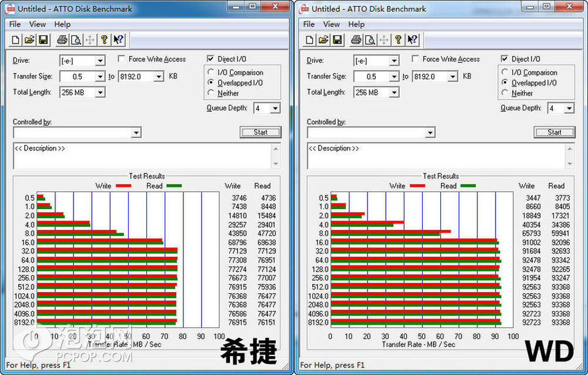Click the Print icon in left (希捷) window
Viewport: 588px width, 375px height.
tap(62, 40)
